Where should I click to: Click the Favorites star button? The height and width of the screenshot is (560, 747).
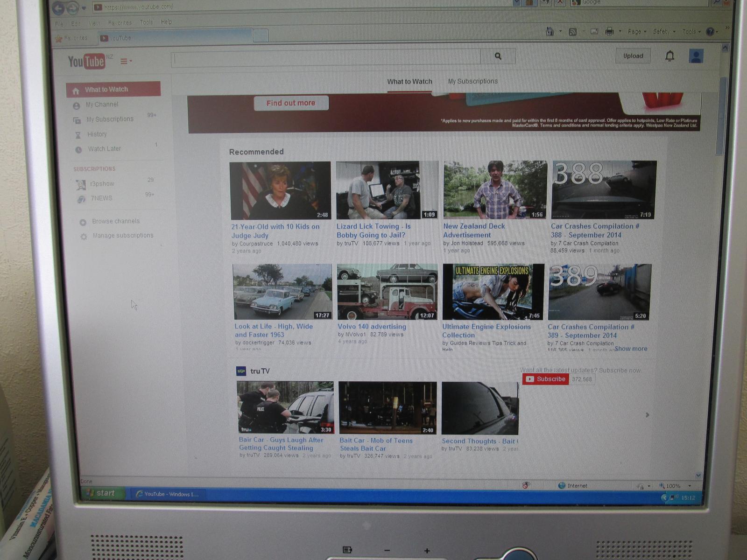pos(71,38)
